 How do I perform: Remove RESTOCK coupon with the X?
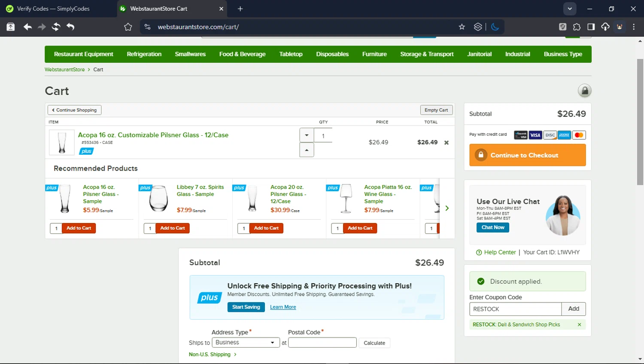pos(579,325)
